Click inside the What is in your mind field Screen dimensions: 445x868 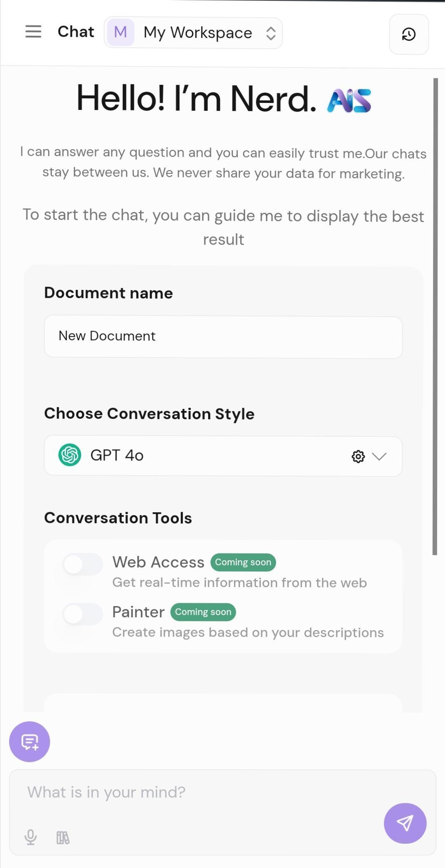click(165, 791)
